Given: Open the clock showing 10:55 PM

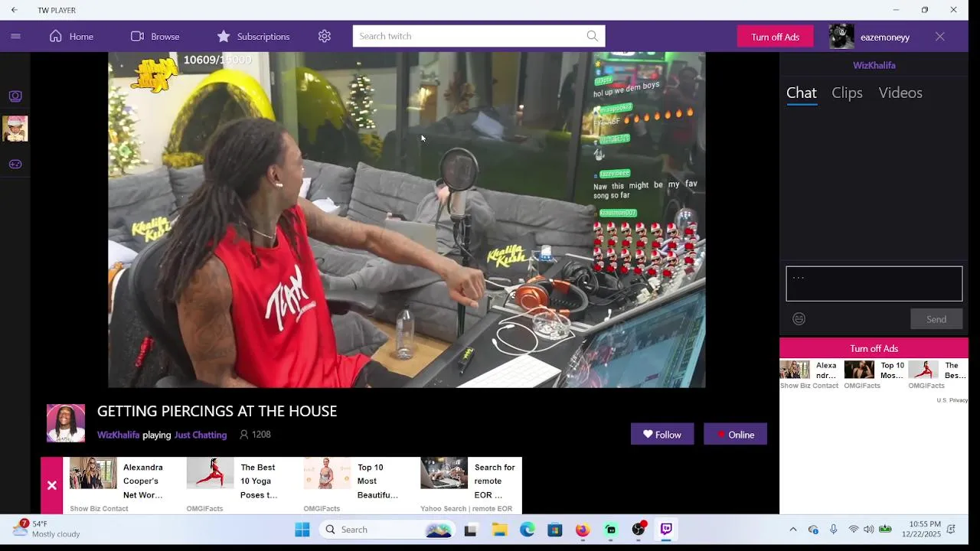Looking at the screenshot, I should (x=921, y=530).
